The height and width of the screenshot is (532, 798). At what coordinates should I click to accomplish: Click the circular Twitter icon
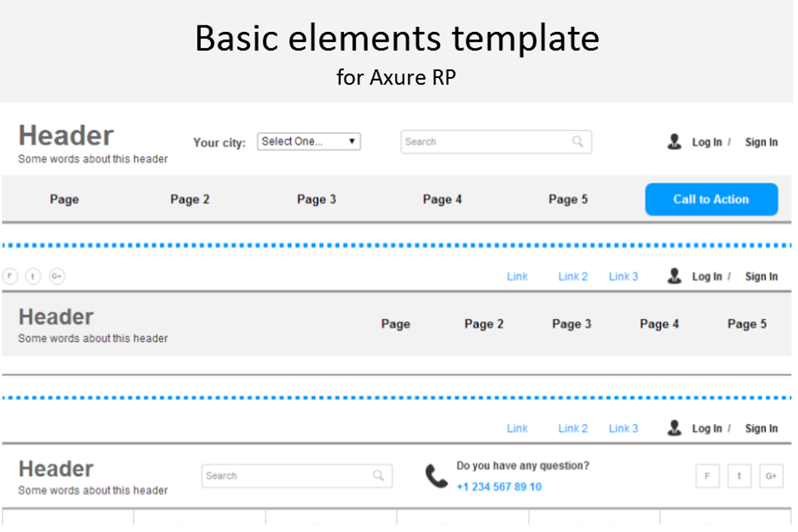33,276
